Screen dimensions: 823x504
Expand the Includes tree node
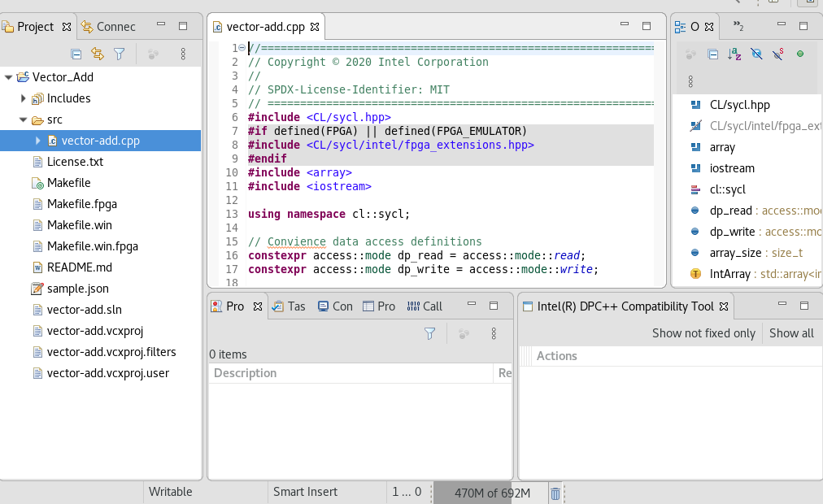(x=23, y=98)
